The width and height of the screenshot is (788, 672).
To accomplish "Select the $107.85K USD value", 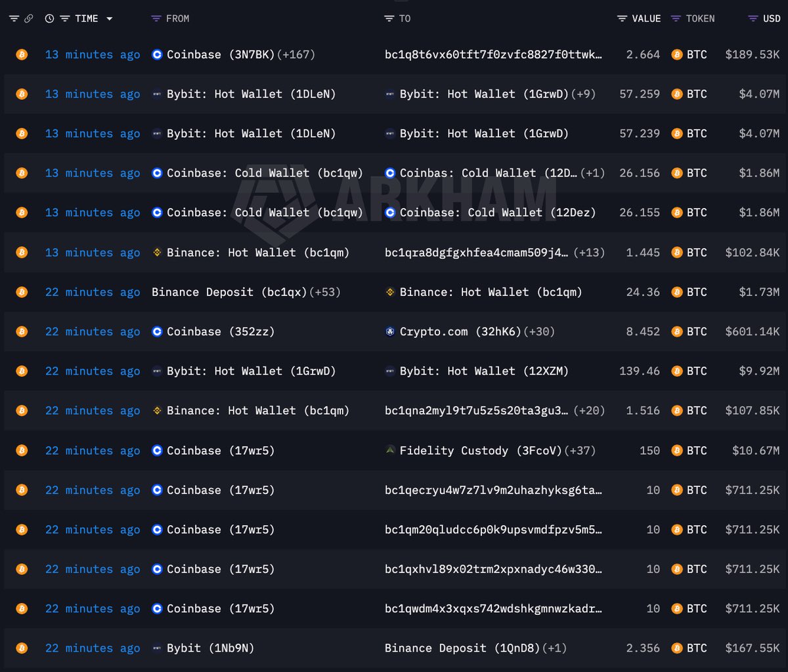I will click(753, 411).
